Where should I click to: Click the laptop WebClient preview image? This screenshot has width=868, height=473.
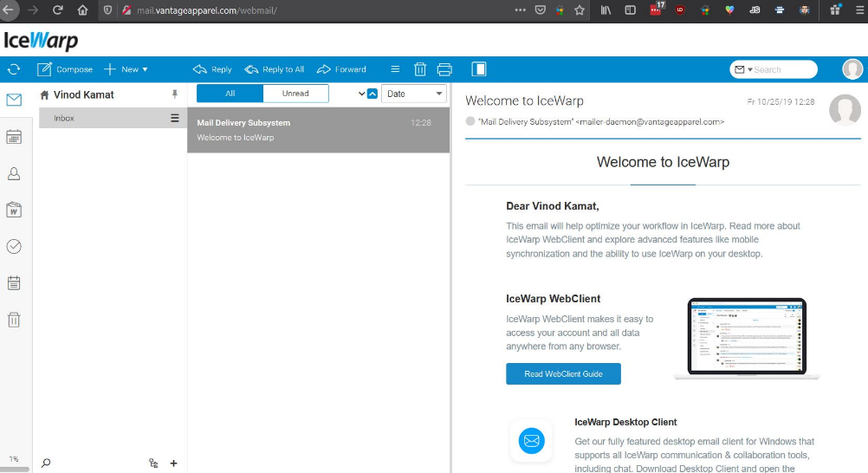747,339
